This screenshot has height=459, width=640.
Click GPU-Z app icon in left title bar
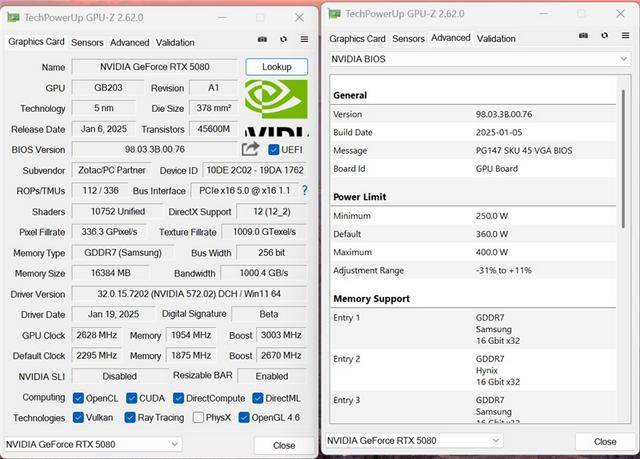tap(13, 17)
